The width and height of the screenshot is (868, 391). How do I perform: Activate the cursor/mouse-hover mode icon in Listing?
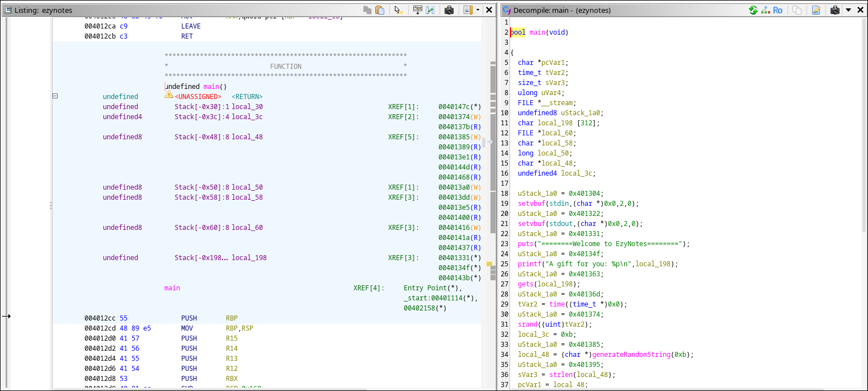[x=398, y=10]
